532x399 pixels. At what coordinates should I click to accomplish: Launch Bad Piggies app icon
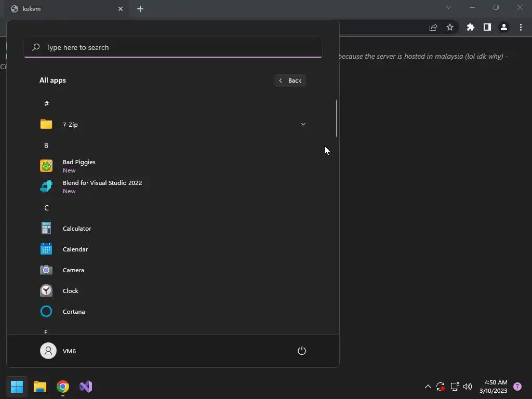click(x=46, y=166)
